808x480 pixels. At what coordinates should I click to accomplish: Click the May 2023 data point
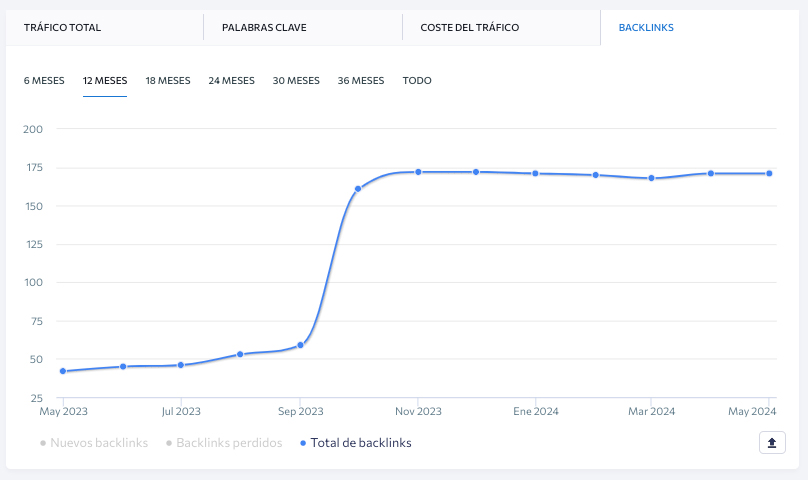tap(63, 371)
